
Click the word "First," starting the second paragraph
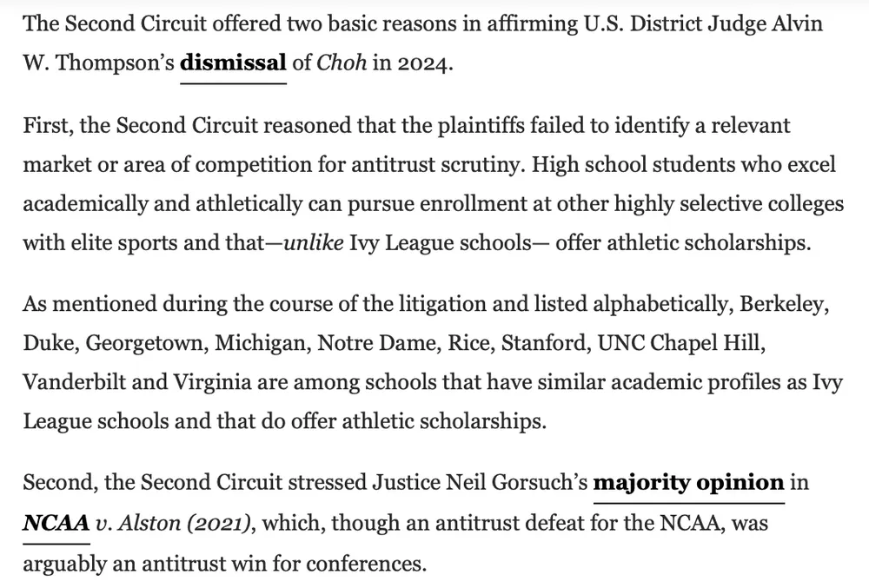pos(49,125)
